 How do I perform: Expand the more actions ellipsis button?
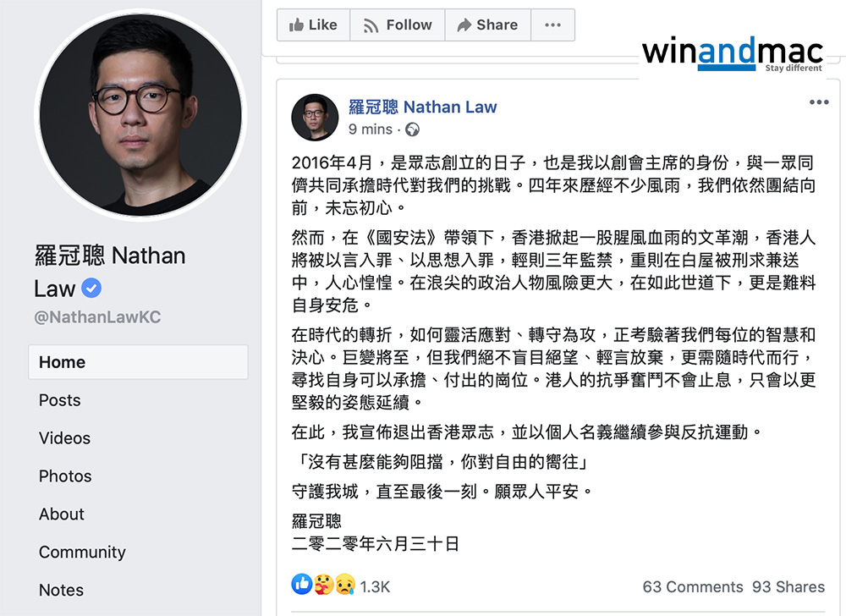[552, 25]
